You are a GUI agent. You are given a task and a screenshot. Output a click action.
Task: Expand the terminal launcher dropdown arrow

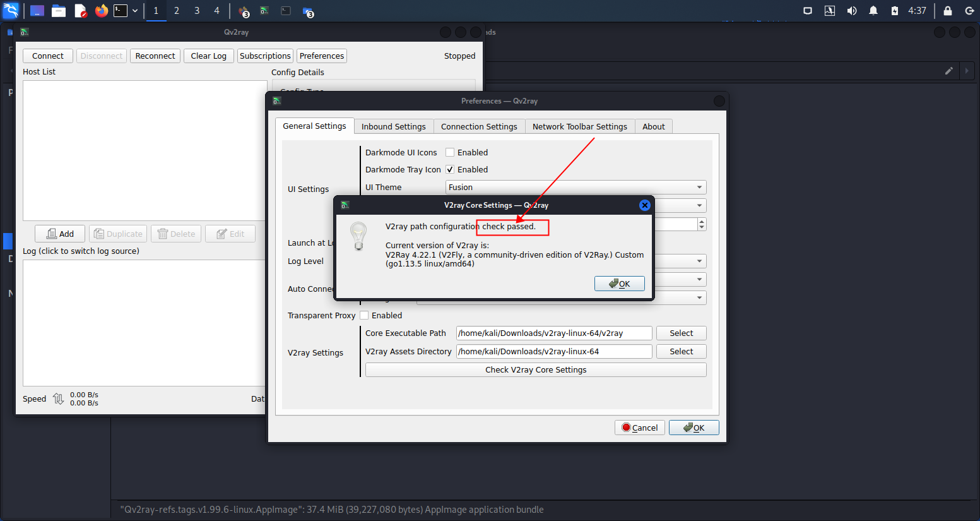tap(135, 11)
